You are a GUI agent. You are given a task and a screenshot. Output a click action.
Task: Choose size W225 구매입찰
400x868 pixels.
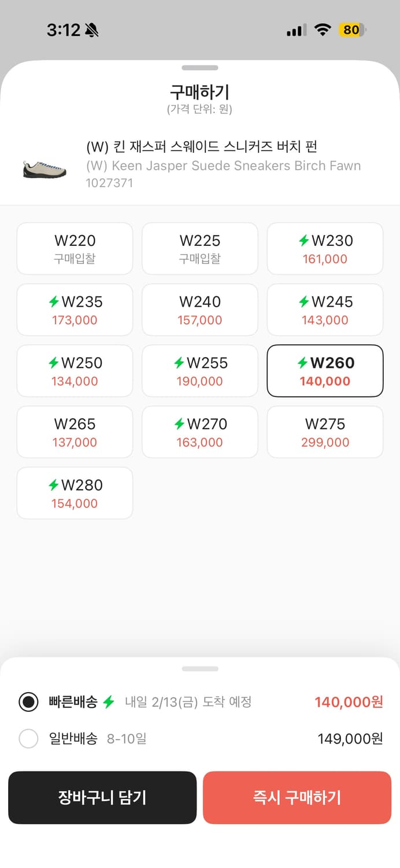[x=200, y=249]
